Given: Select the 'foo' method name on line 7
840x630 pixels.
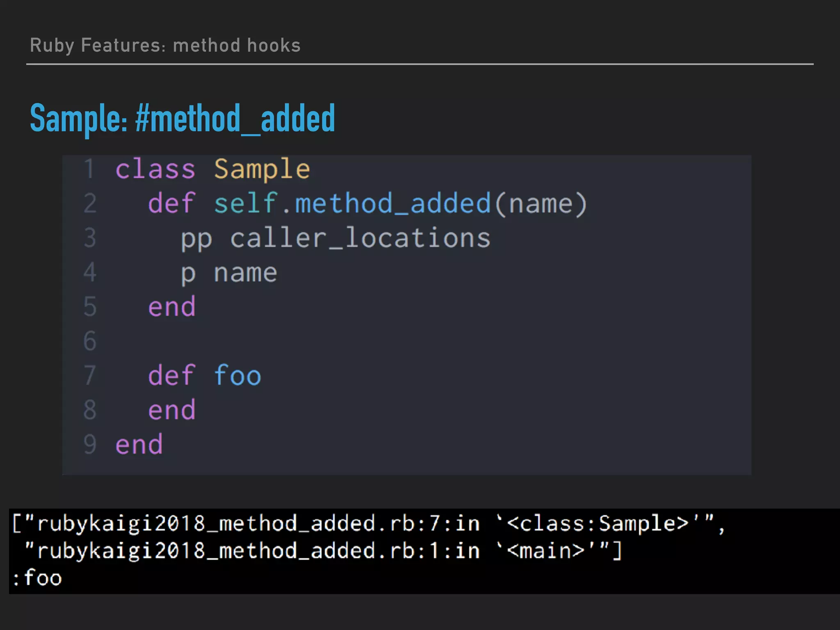Looking at the screenshot, I should point(237,376).
